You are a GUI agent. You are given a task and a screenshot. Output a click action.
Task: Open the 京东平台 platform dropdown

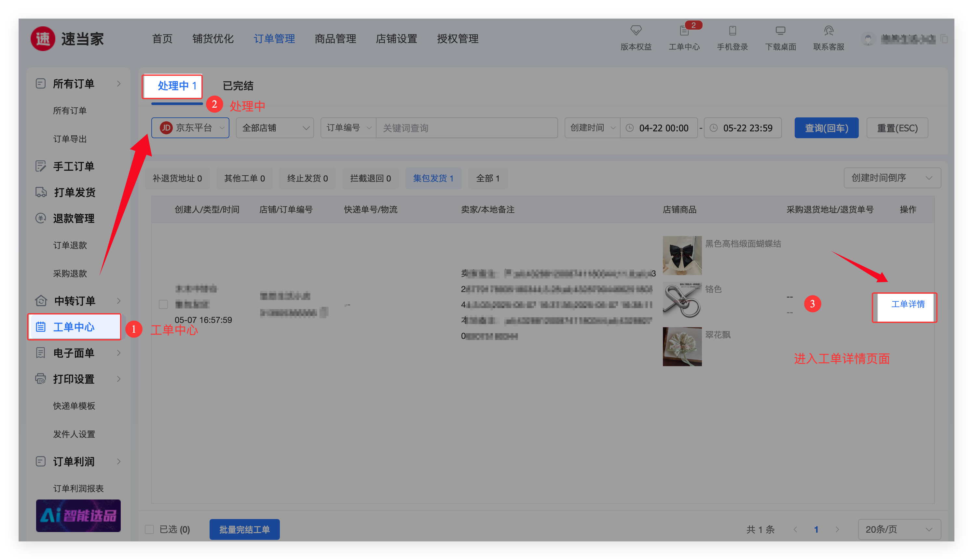(190, 128)
